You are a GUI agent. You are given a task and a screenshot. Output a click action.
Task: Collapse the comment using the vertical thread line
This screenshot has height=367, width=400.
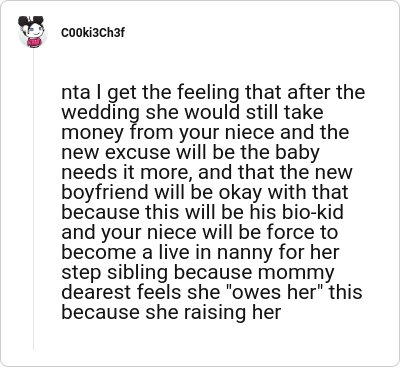coord(33,199)
